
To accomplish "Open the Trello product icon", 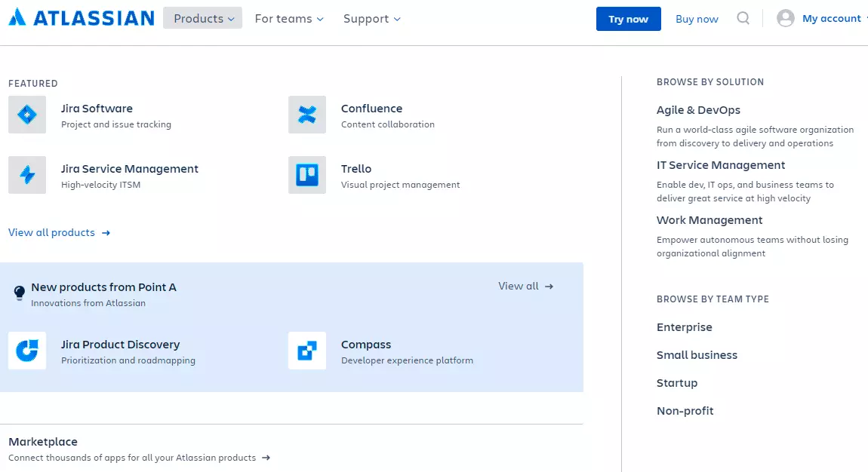I will 307,175.
